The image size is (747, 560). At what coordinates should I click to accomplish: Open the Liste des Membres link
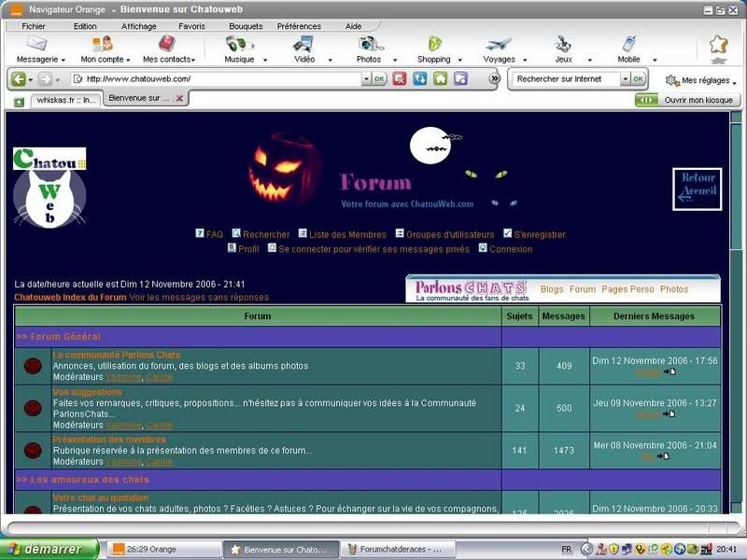coord(347,234)
